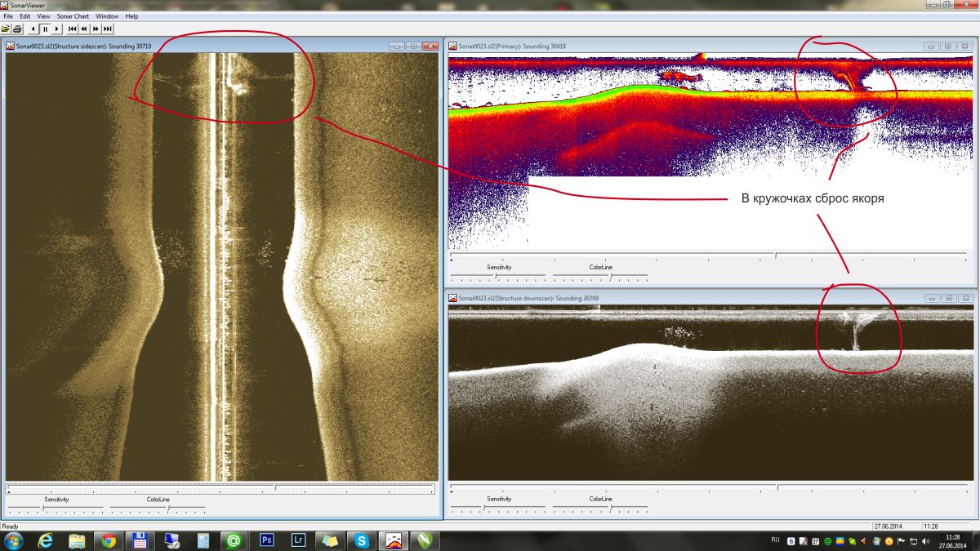Open Photoshop from the taskbar
Viewport: 980px width, 551px height.
click(266, 540)
